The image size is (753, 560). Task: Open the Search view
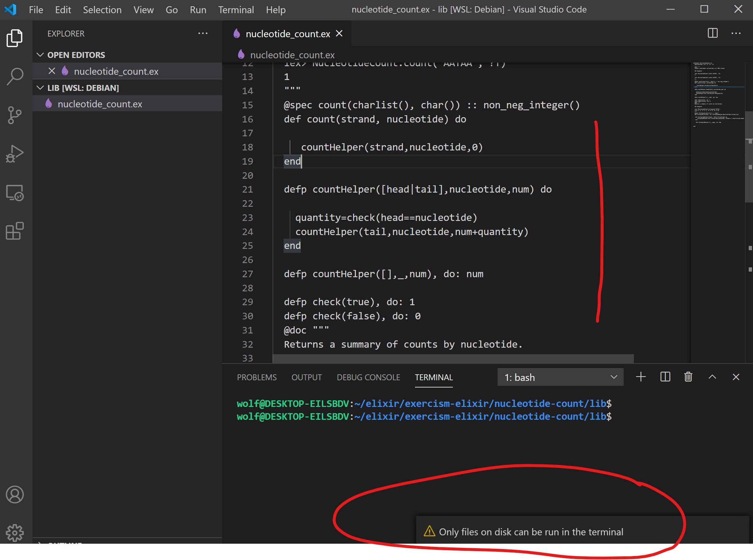pos(14,76)
